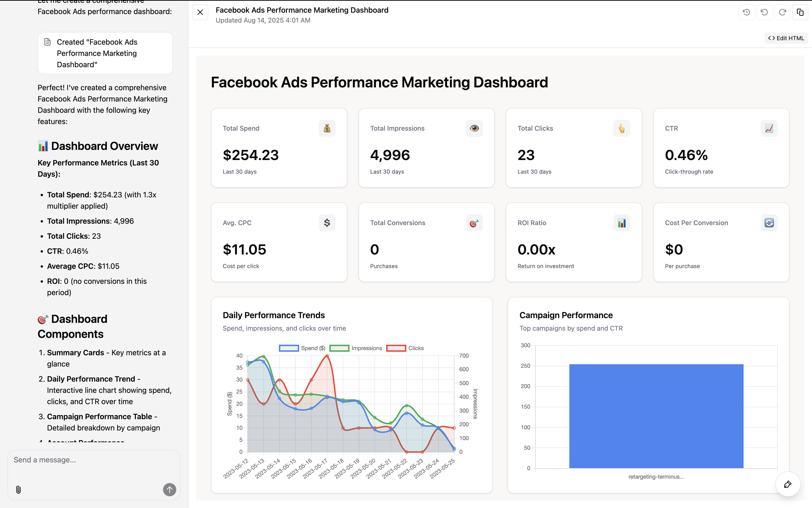This screenshot has width=812, height=508.
Task: Click the chart icon on CTR card
Action: (x=769, y=128)
